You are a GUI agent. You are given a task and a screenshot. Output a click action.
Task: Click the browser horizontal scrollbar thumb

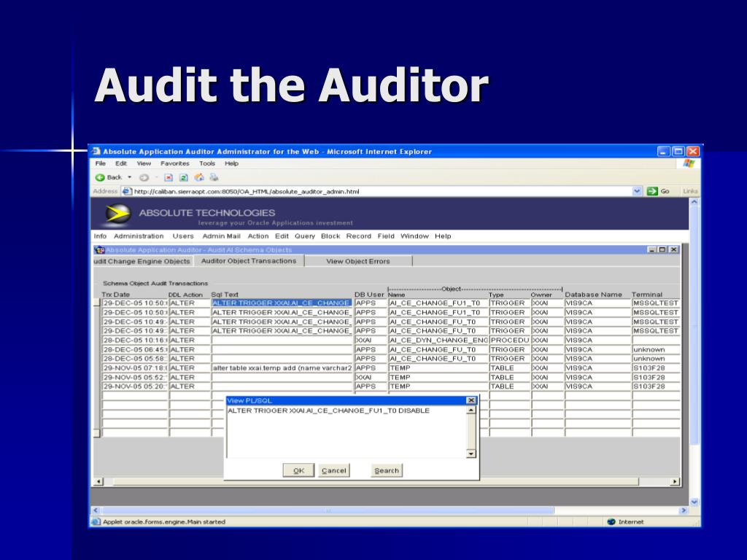(328, 510)
